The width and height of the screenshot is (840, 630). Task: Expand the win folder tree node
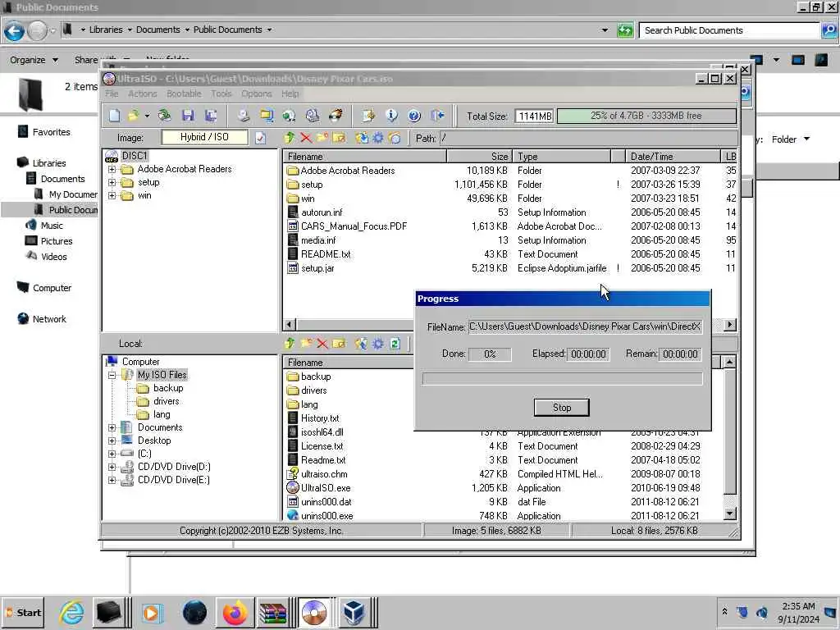point(112,195)
